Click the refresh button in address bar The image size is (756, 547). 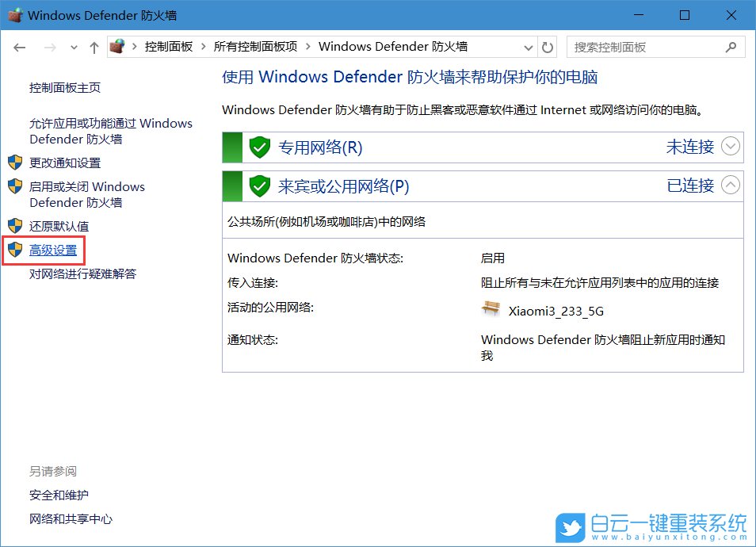(x=548, y=47)
